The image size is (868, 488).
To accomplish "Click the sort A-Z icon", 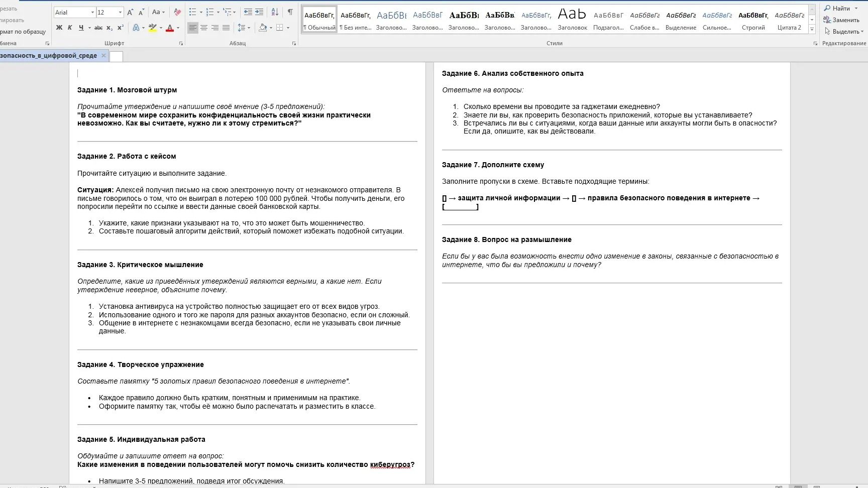I will point(275,12).
